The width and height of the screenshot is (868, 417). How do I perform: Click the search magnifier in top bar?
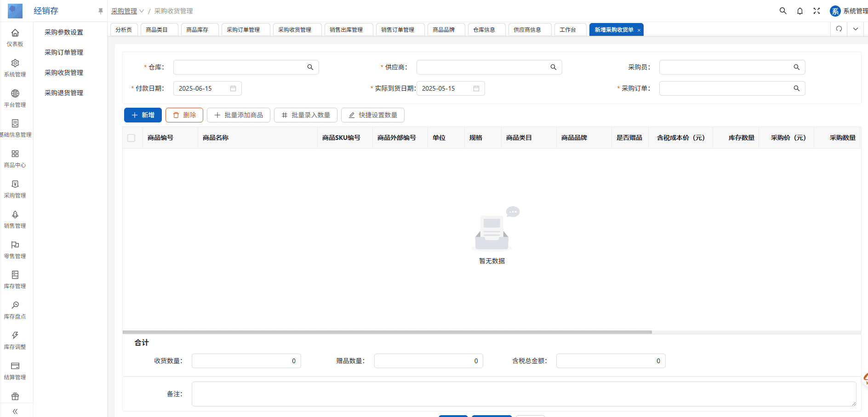[x=783, y=11]
